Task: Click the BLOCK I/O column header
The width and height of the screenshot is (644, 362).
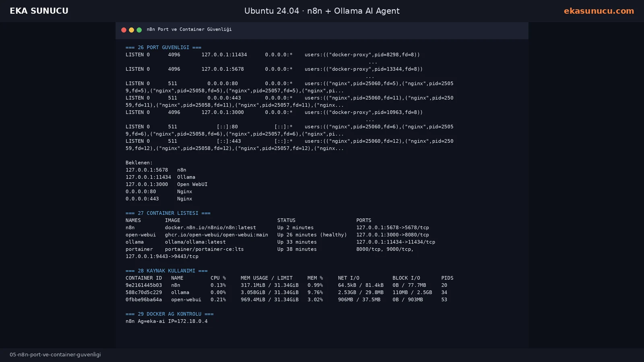Action: coord(406,278)
